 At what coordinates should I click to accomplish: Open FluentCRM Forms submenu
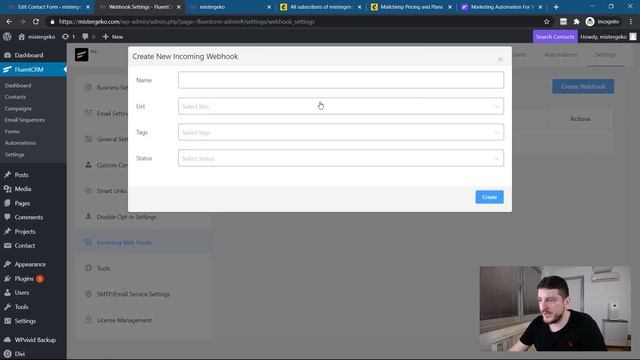12,131
